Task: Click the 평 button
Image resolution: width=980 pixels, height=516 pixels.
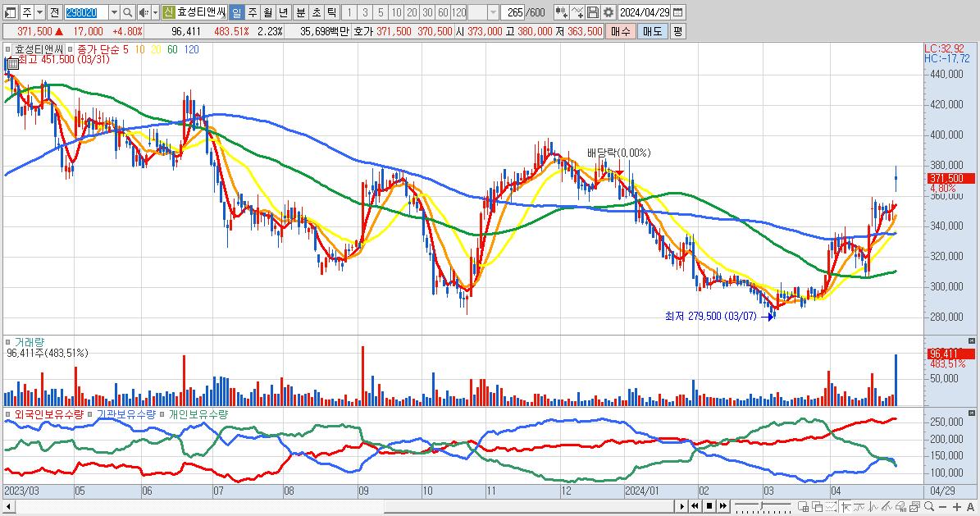Action: coord(677,31)
